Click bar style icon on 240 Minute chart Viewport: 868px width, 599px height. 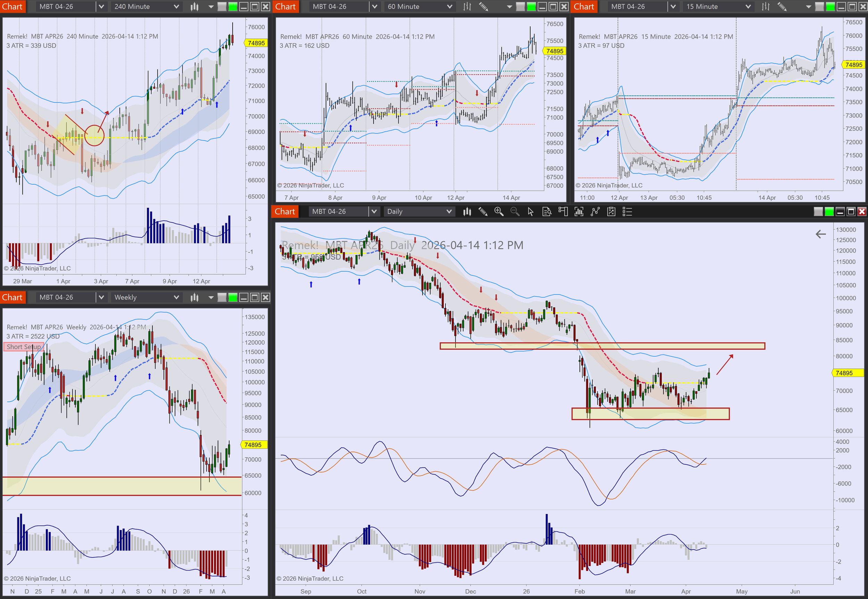click(x=194, y=6)
